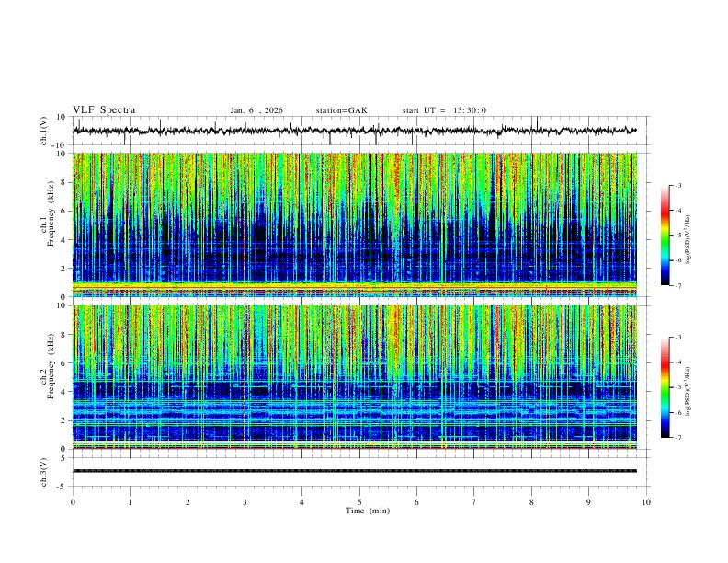Click the "ch.3(V)" axis label
This screenshot has width=728, height=563.
click(44, 472)
